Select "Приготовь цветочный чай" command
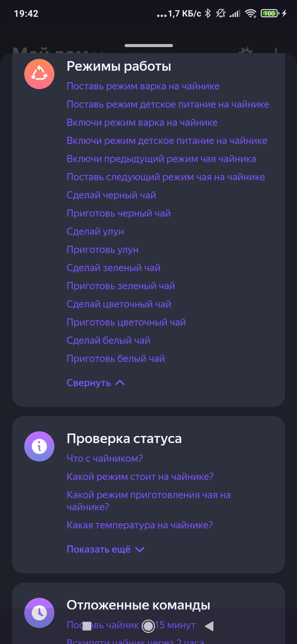The height and width of the screenshot is (644, 297). point(126,322)
